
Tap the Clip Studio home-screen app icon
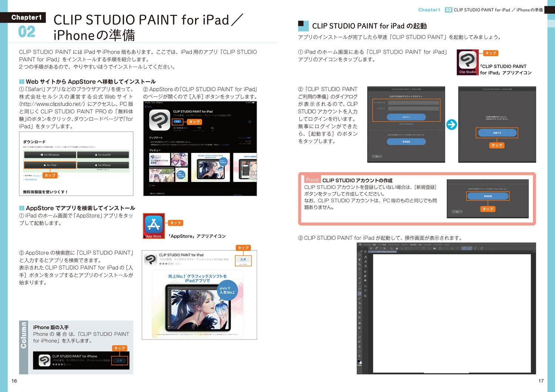[468, 60]
